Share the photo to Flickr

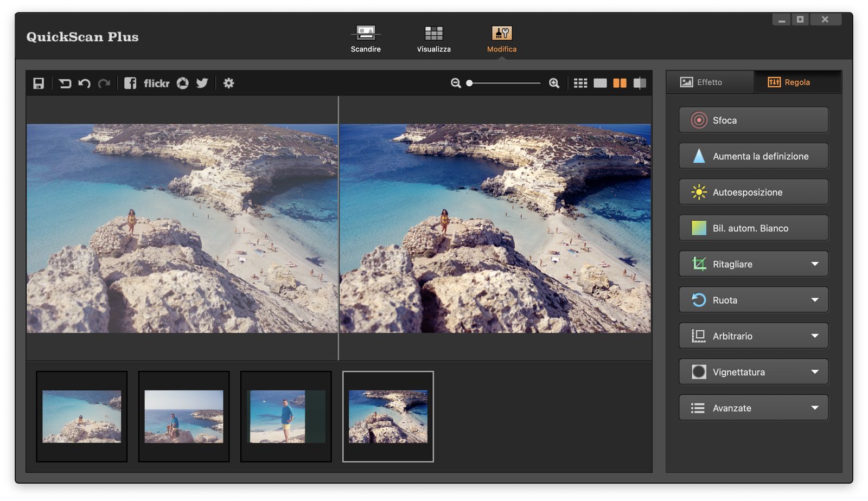[x=156, y=83]
